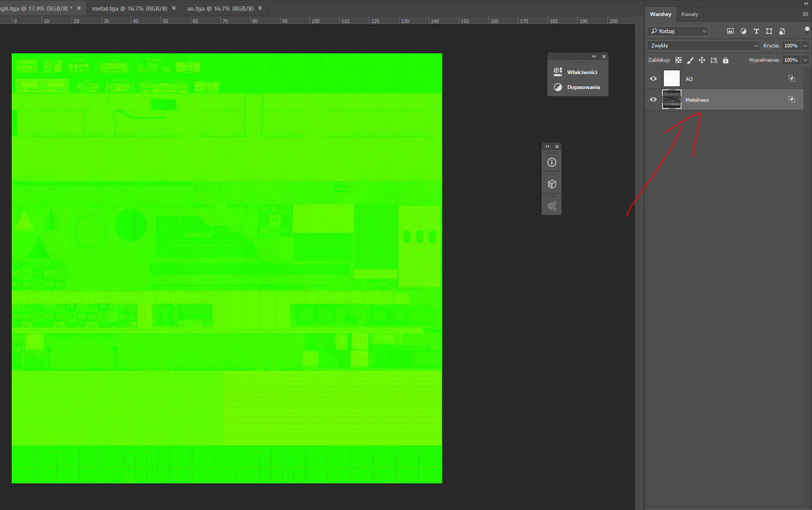Open Dopasowania panel via its label

(583, 87)
